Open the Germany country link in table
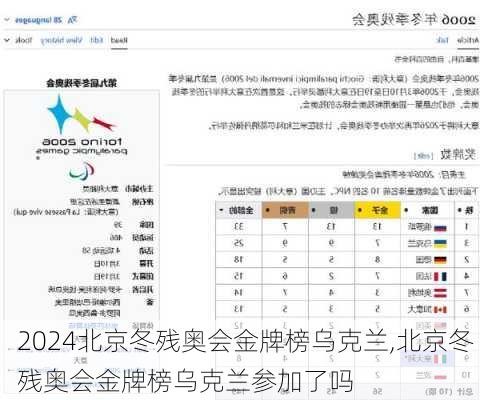This screenshot has height=400, width=492. (x=424, y=260)
